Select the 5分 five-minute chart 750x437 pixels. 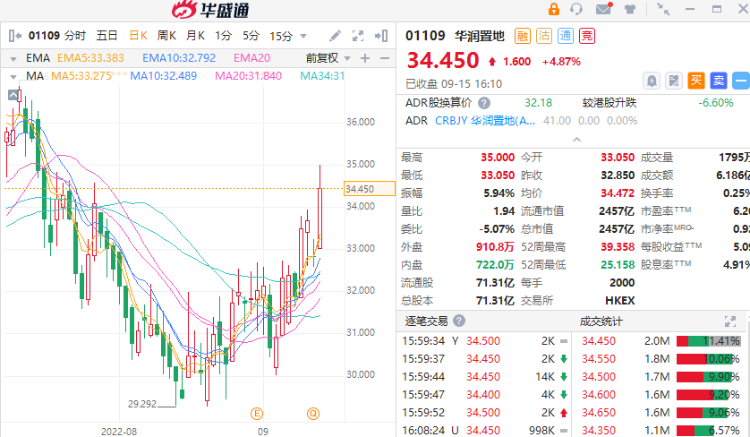(251, 36)
